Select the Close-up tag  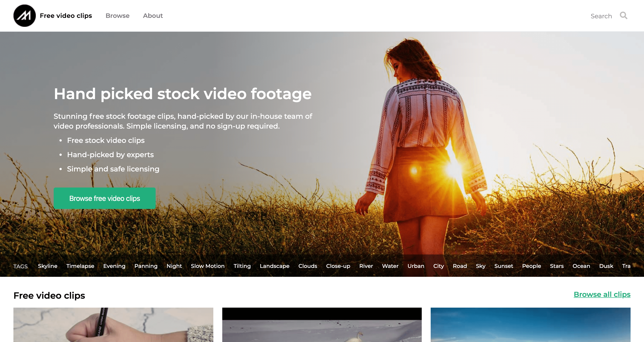[338, 266]
